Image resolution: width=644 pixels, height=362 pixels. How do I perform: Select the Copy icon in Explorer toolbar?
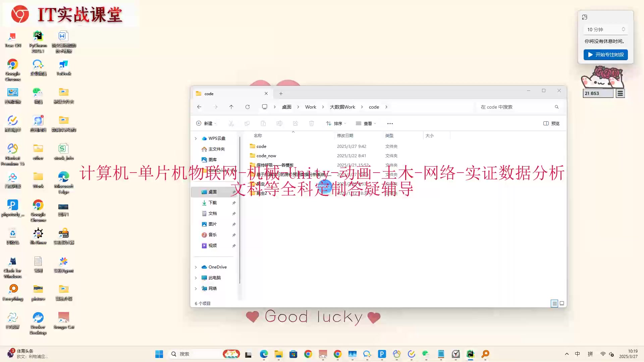click(x=247, y=123)
